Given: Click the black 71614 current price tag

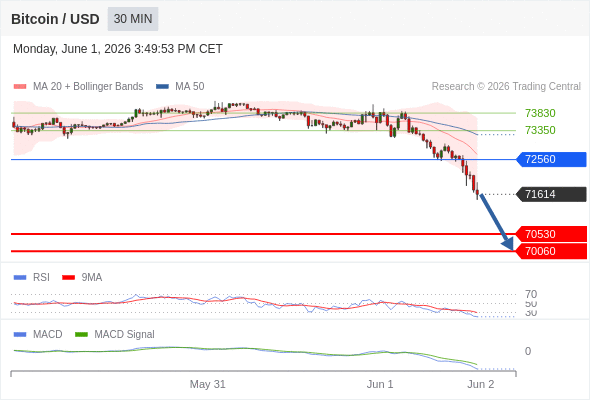Looking at the screenshot, I should point(551,194).
